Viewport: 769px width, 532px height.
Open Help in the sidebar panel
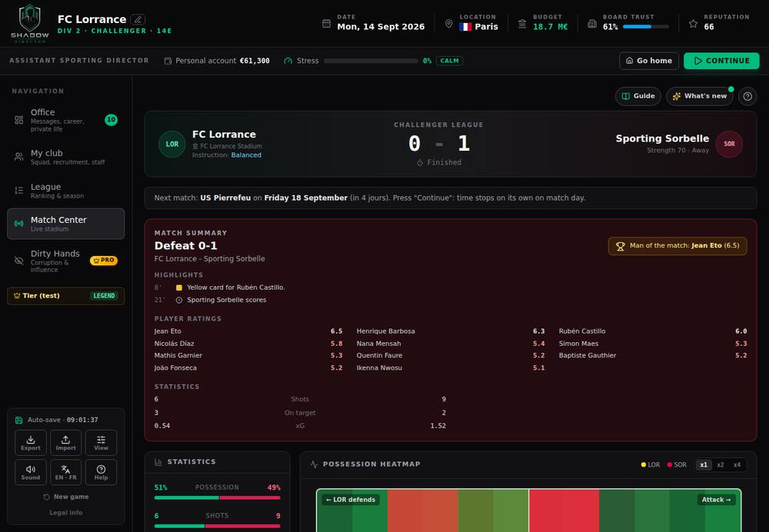[x=101, y=472]
